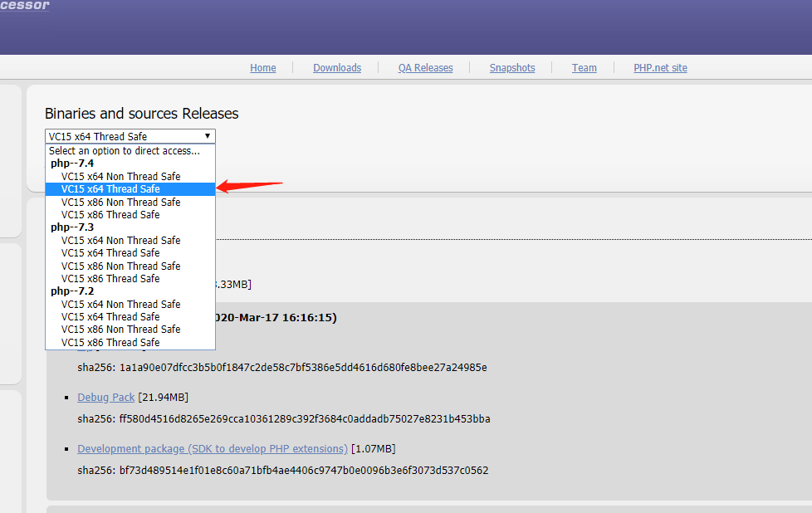Open the Snapshots navigation link

pos(512,68)
